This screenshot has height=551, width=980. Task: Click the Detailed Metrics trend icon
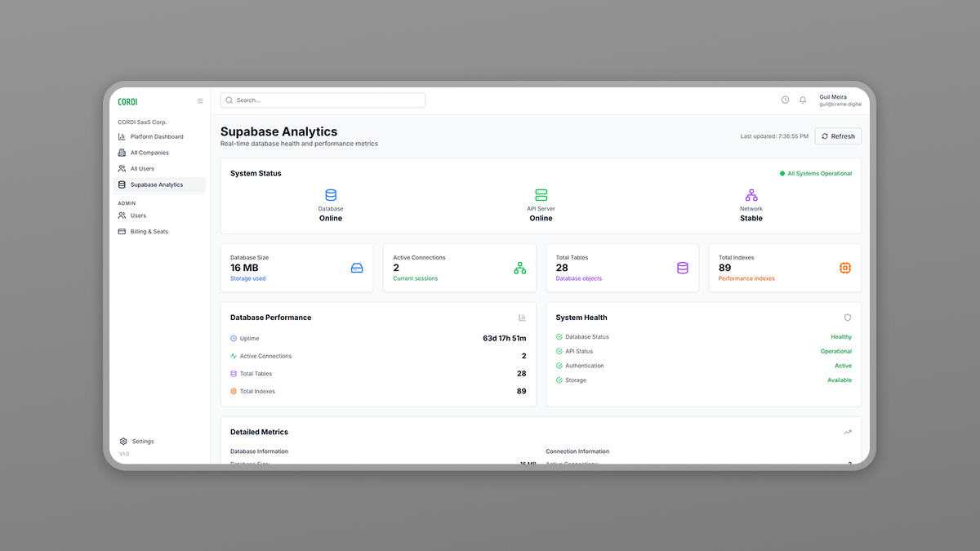point(848,433)
